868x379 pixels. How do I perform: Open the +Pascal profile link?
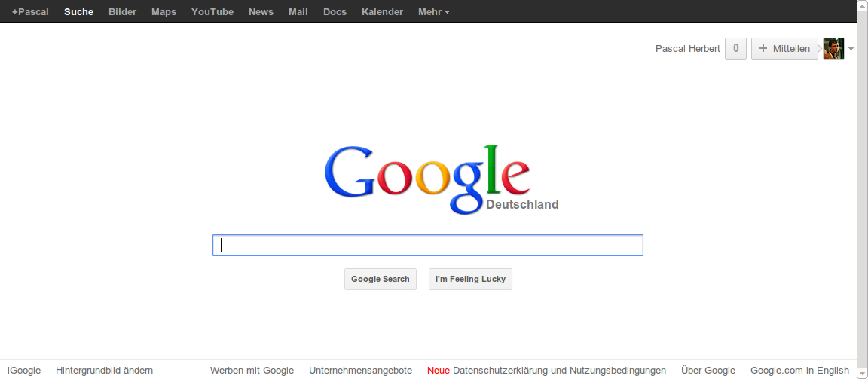tap(30, 11)
